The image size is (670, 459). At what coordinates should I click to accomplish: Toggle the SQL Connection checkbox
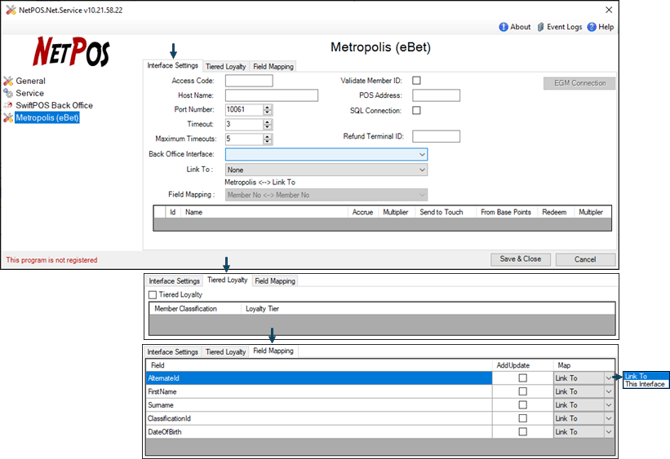[x=416, y=110]
